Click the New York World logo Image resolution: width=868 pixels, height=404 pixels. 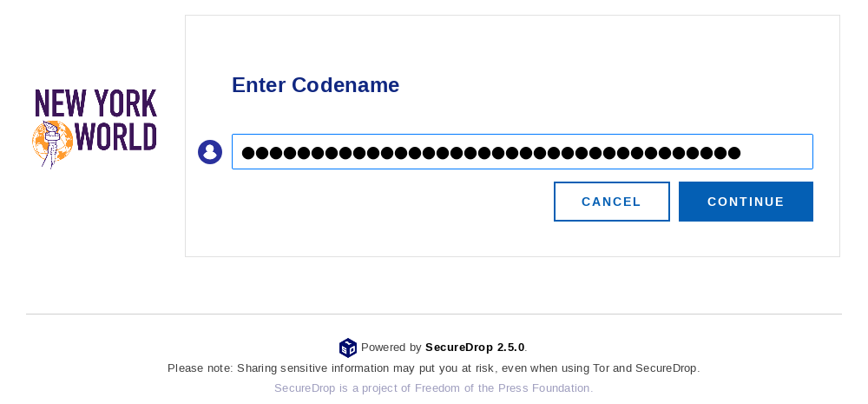[x=95, y=128]
